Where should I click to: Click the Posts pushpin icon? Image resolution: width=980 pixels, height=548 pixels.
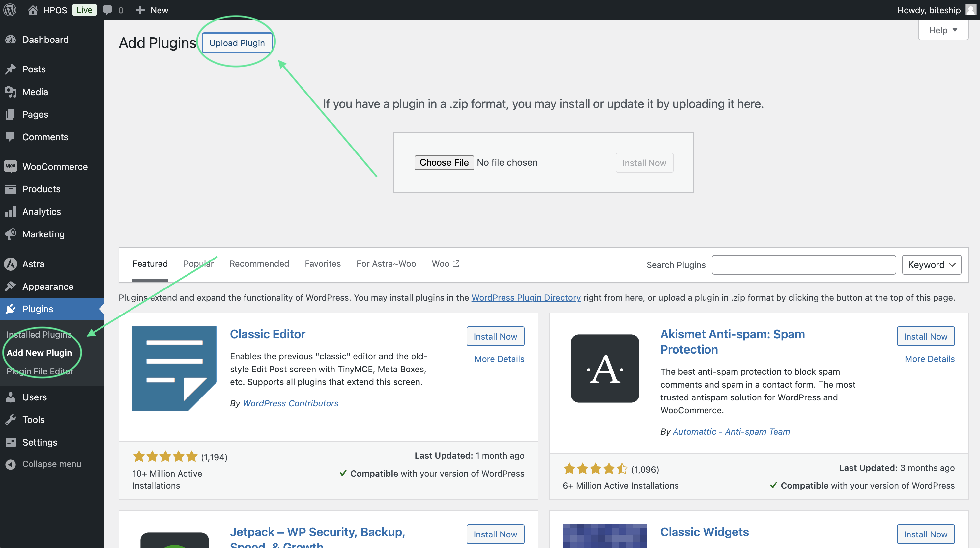[x=11, y=69]
